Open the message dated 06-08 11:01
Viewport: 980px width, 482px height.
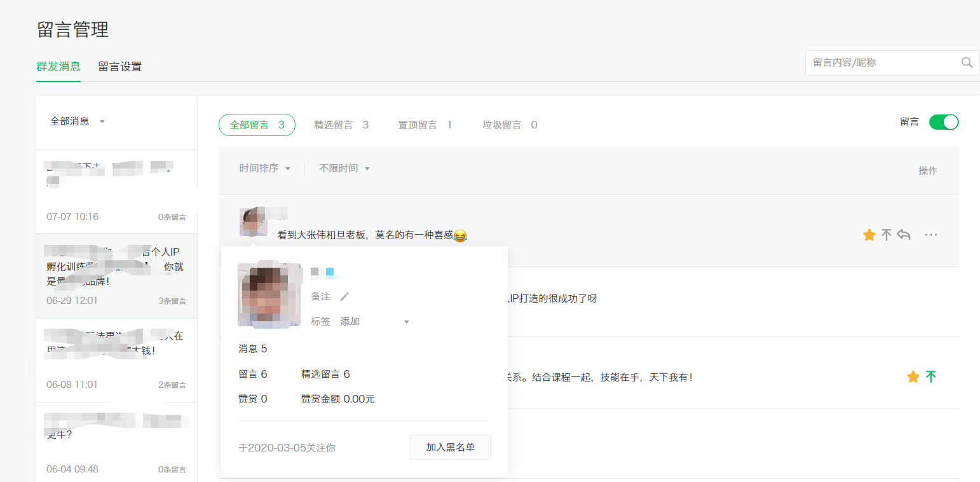pyautogui.click(x=116, y=360)
